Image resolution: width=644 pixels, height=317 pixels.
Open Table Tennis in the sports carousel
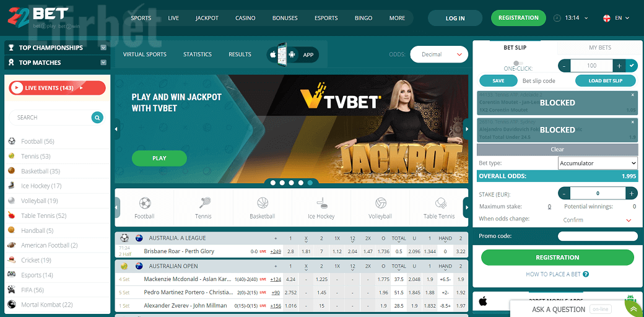click(x=439, y=208)
